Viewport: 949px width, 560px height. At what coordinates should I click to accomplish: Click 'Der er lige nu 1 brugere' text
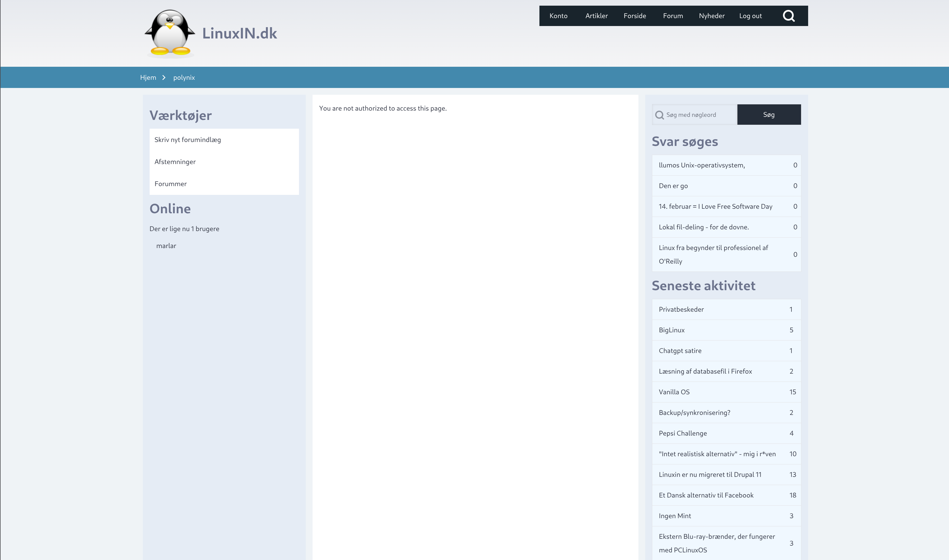[x=184, y=229]
